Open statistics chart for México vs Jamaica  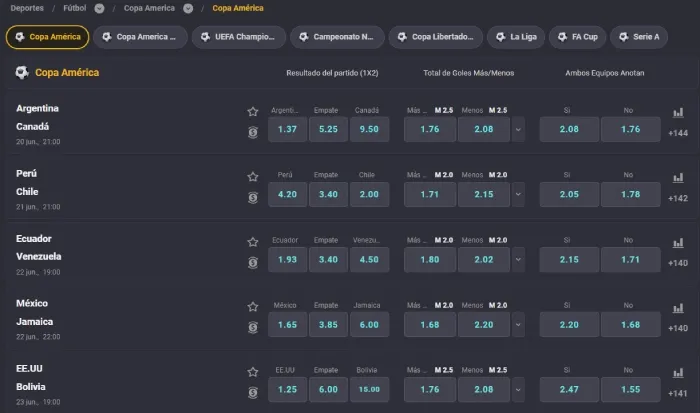678,308
